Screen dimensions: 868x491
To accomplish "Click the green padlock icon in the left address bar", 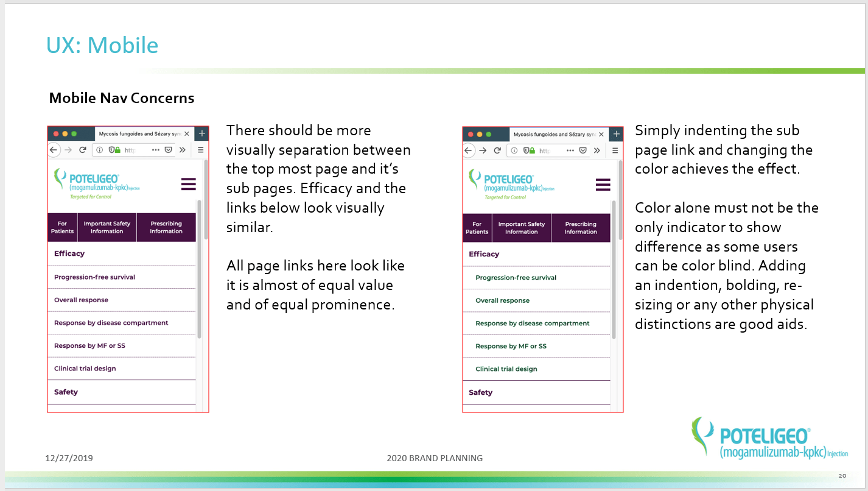I will (x=117, y=149).
